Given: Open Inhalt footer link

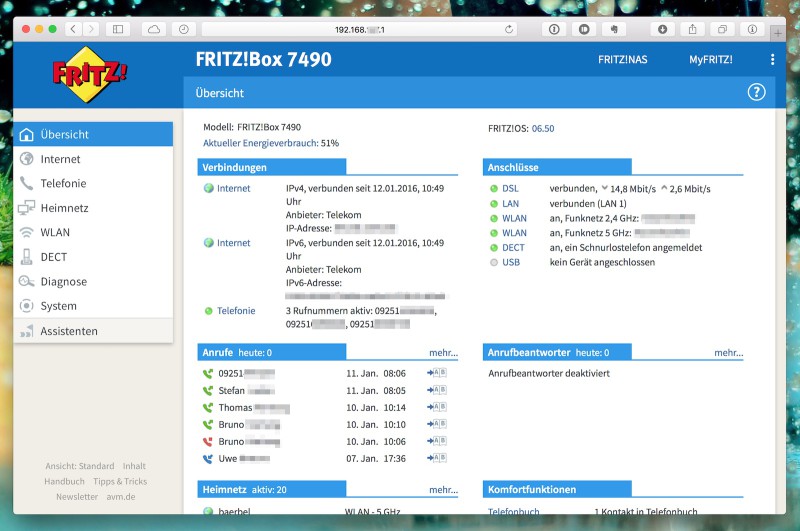Looking at the screenshot, I should 134,466.
